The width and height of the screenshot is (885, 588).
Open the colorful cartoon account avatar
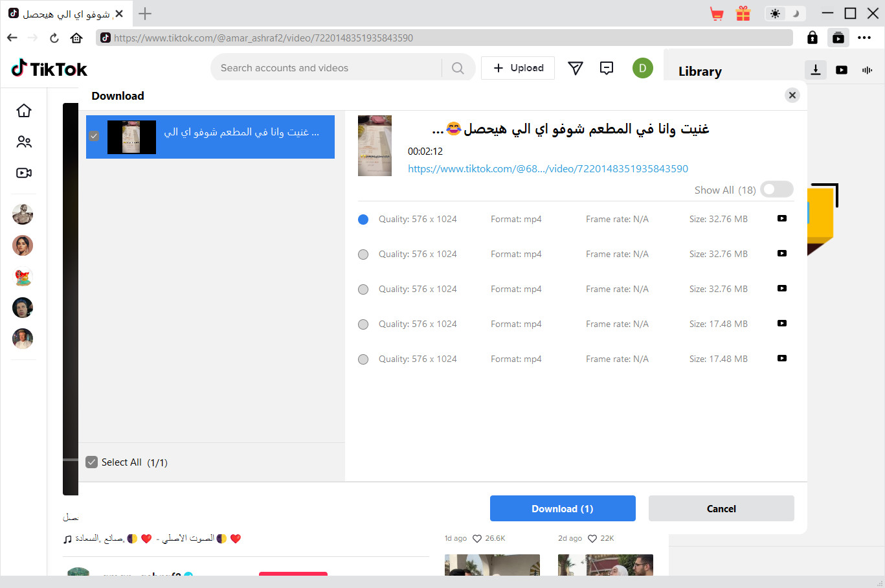[23, 277]
